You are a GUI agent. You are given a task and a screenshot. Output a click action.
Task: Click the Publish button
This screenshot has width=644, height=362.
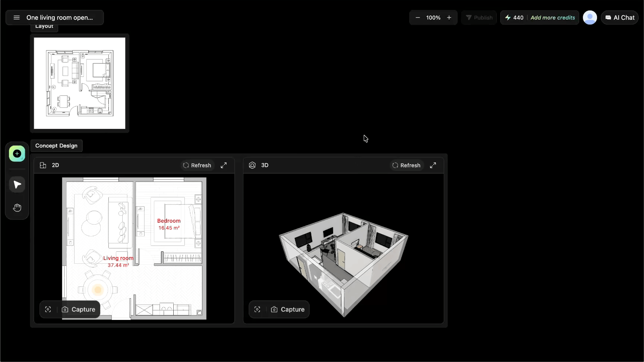pos(479,18)
